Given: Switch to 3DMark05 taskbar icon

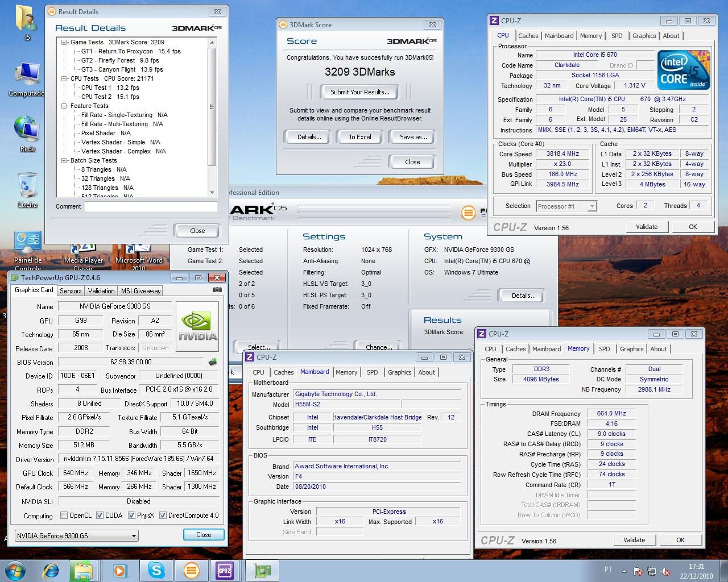Looking at the screenshot, I should tap(192, 570).
